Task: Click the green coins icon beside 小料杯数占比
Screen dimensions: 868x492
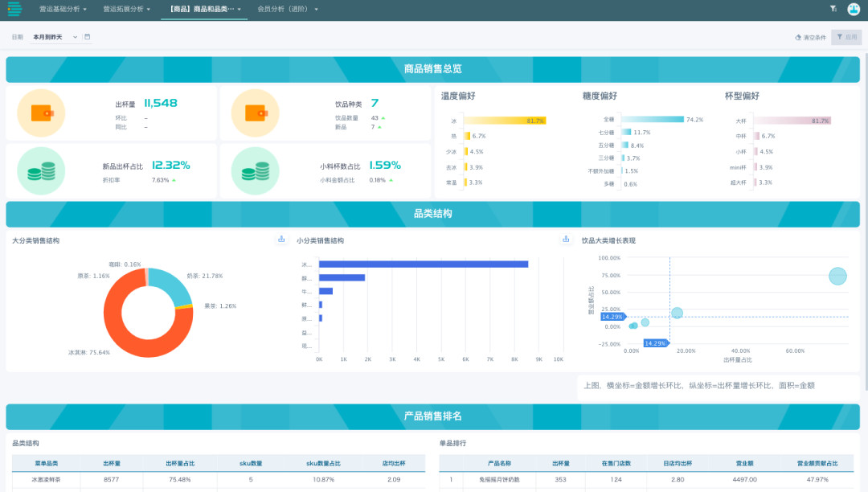Action: (255, 170)
